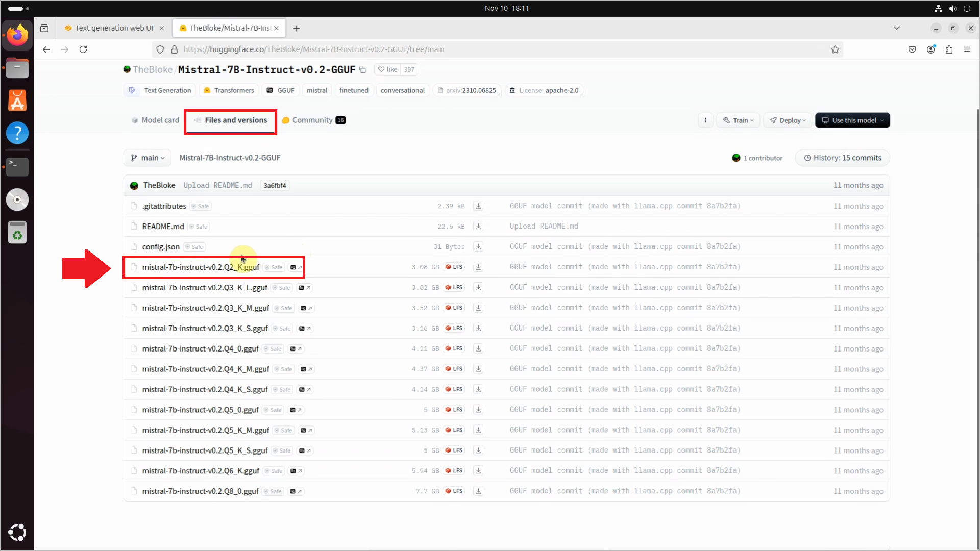Image resolution: width=980 pixels, height=551 pixels.
Task: List all tabs dropdown arrow
Action: click(897, 28)
